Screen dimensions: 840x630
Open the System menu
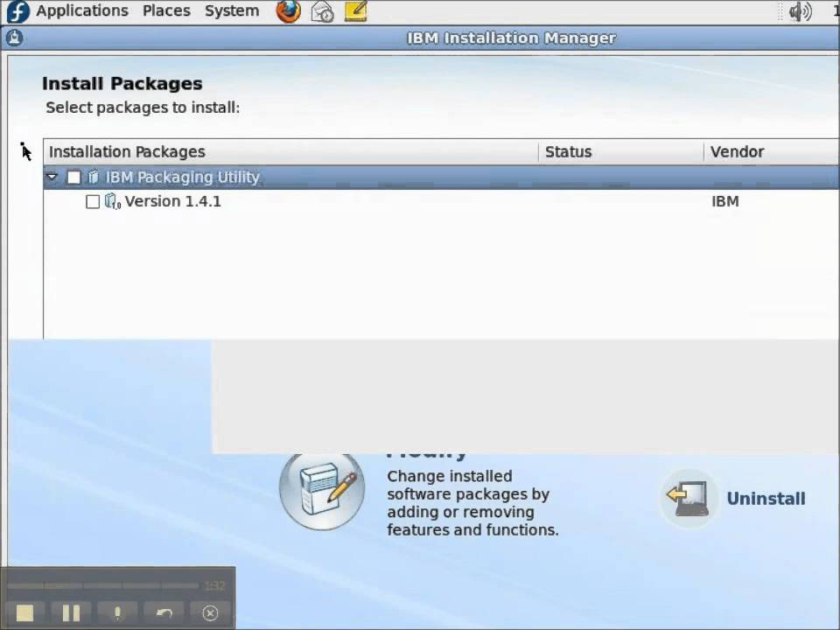pyautogui.click(x=231, y=10)
